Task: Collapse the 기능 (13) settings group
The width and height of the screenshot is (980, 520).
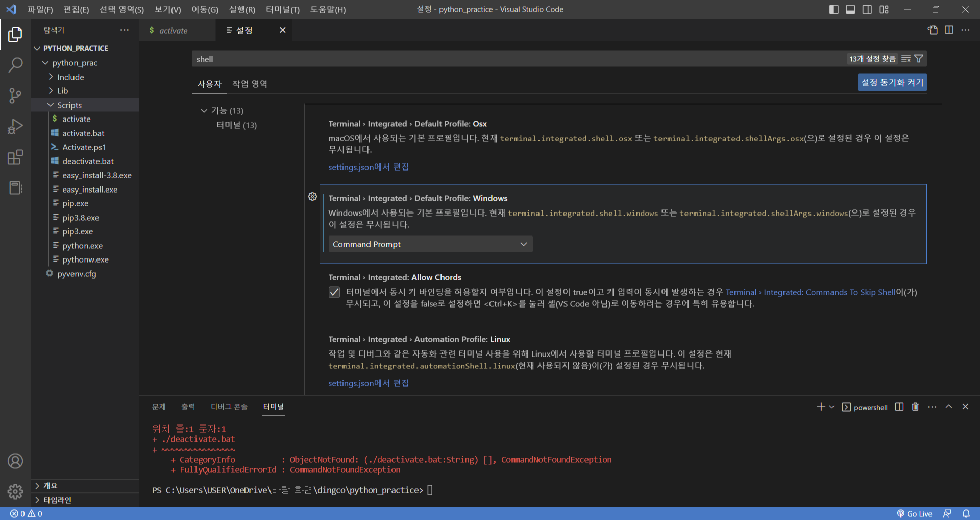Action: pos(204,111)
